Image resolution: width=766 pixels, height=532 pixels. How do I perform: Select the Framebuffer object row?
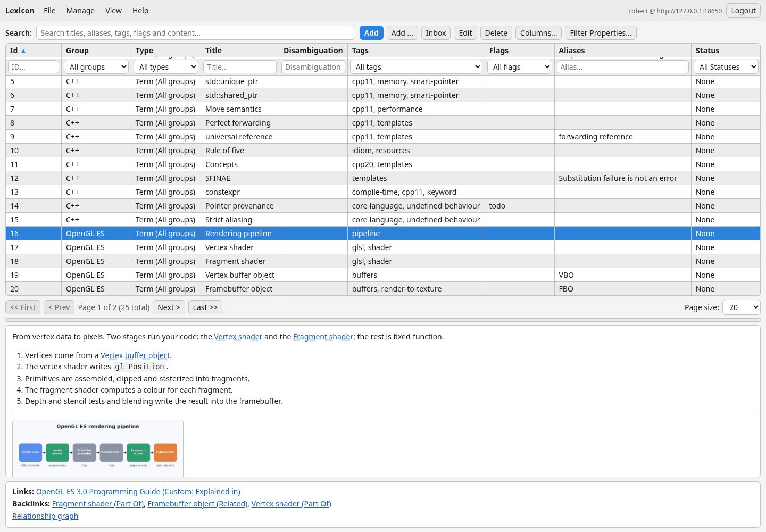point(383,289)
